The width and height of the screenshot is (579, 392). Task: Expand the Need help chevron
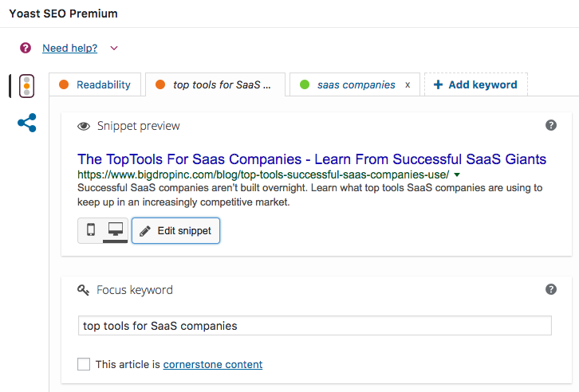point(114,49)
